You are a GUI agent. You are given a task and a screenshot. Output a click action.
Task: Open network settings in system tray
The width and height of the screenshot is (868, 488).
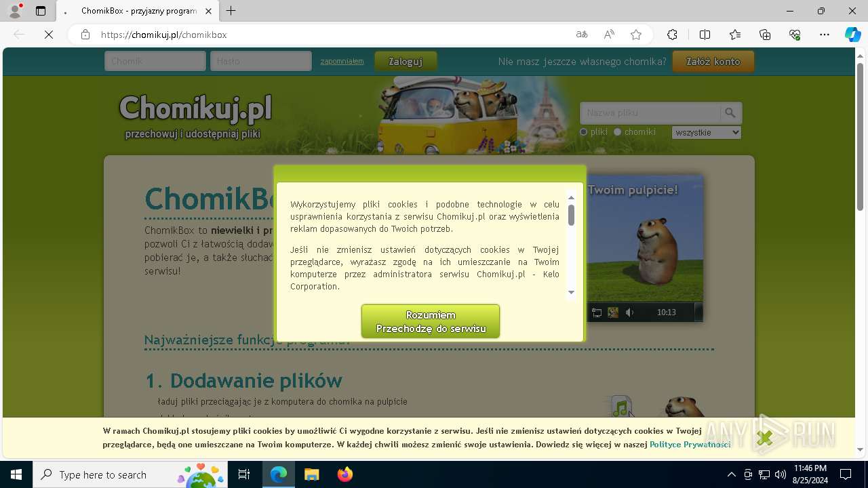764,474
